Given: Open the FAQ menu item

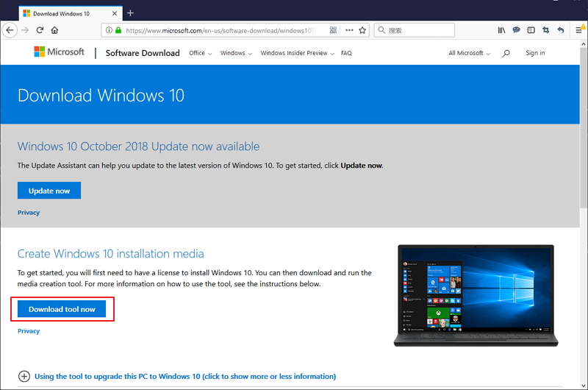Looking at the screenshot, I should coord(346,53).
